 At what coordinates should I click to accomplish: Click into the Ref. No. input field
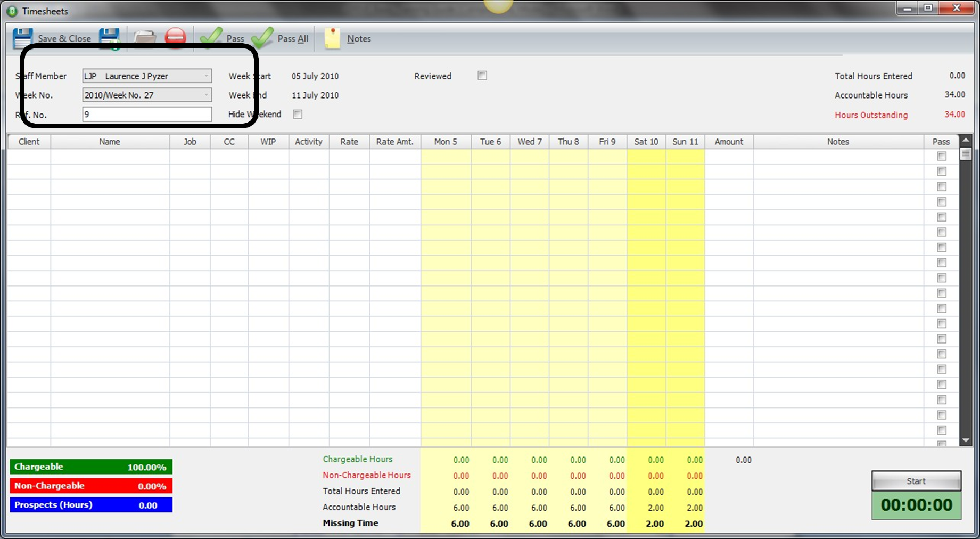pyautogui.click(x=147, y=114)
